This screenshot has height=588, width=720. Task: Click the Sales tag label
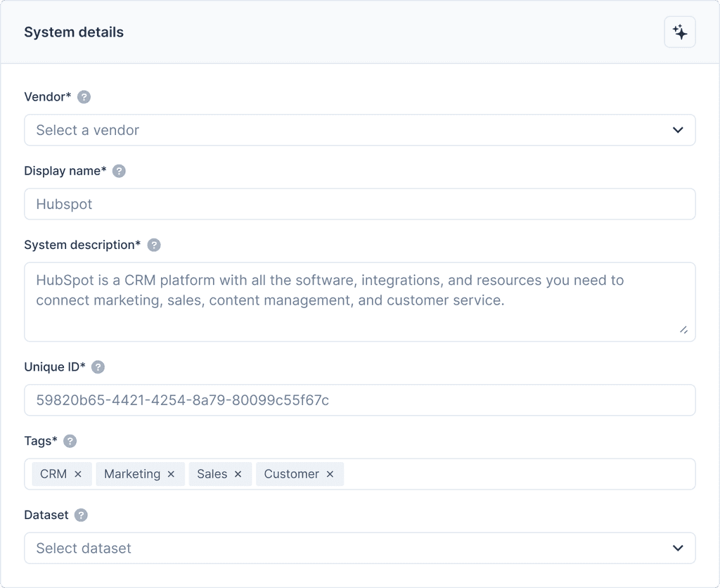(x=212, y=474)
